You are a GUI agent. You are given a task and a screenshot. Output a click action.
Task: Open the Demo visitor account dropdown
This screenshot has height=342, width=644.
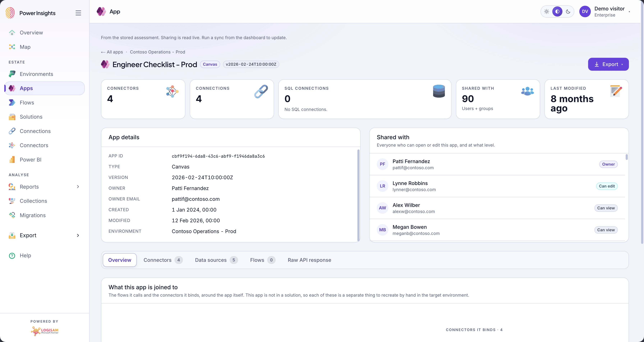click(x=605, y=11)
